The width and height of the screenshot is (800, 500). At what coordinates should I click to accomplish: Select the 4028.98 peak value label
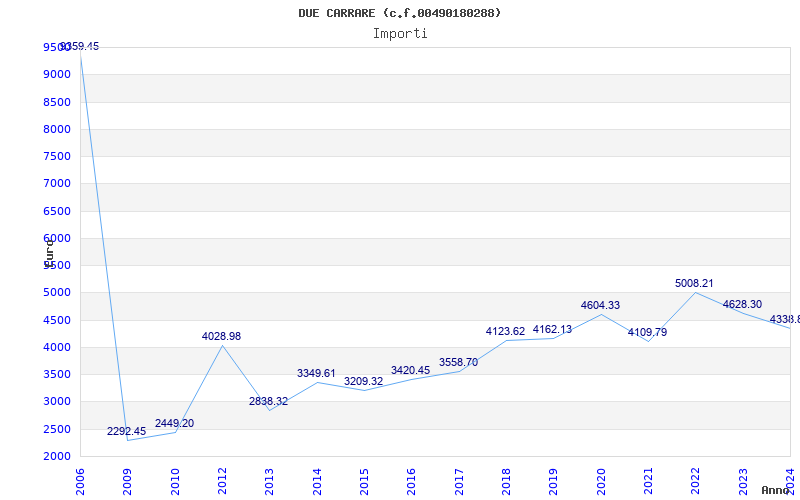coord(221,337)
